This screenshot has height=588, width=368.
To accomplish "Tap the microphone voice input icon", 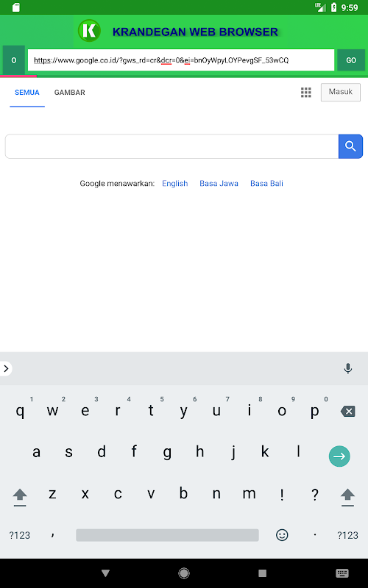I will (348, 369).
